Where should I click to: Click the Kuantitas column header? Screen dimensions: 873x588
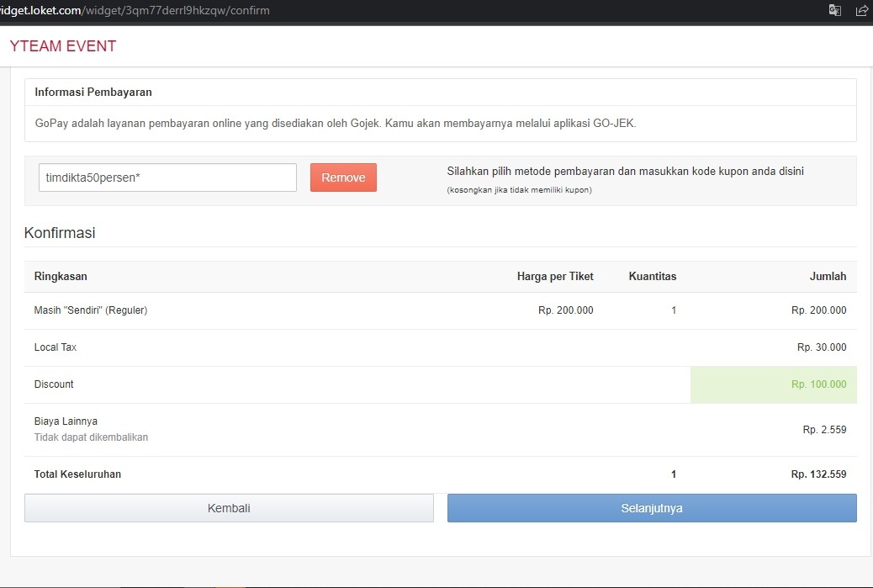tap(653, 276)
